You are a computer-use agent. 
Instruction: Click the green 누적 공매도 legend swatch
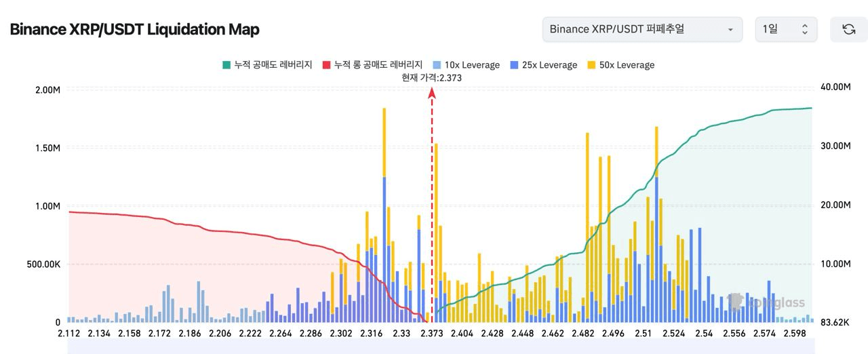click(226, 65)
